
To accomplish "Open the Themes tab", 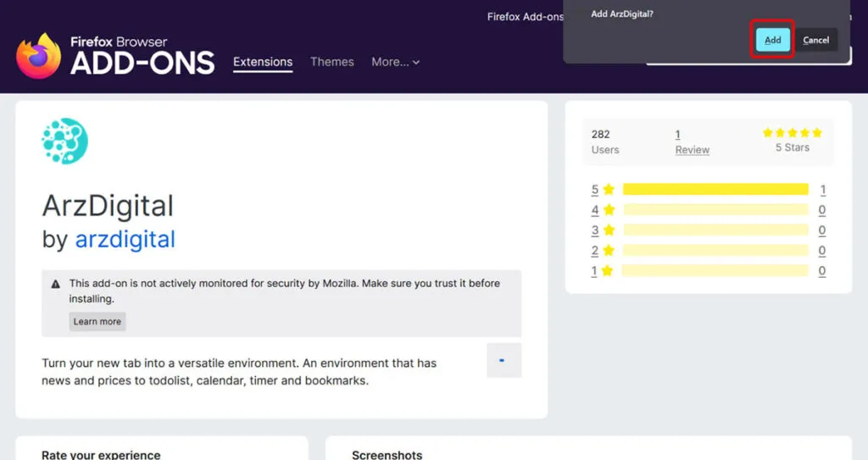I will [332, 62].
